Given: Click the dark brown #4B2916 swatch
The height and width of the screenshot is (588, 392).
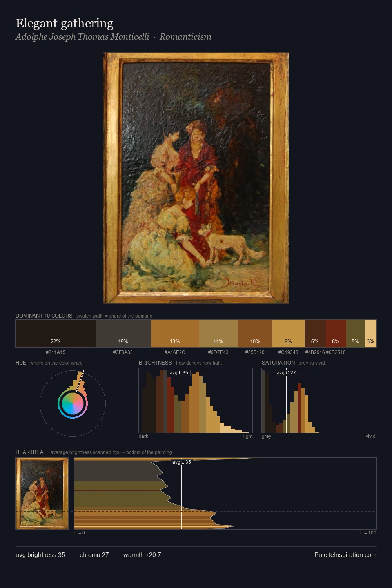Looking at the screenshot, I should tap(315, 334).
